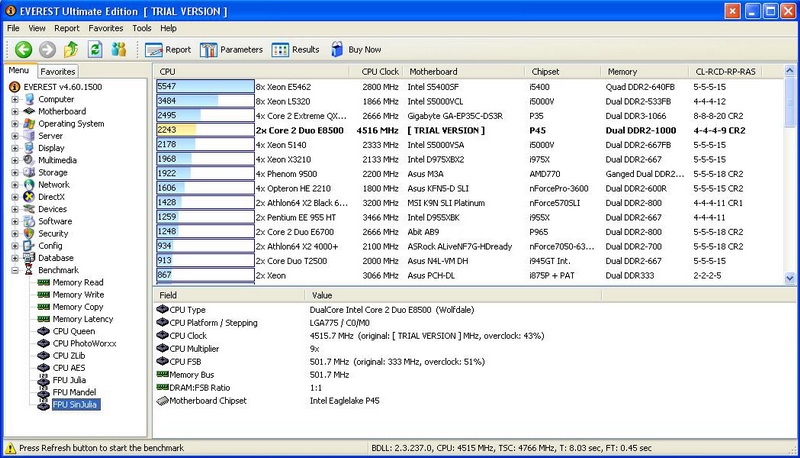
Task: Expand the Multimedia tree node
Action: 15,161
